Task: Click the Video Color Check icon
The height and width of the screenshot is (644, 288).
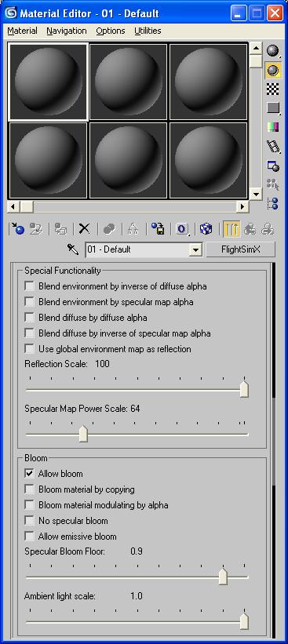Action: pos(273,127)
